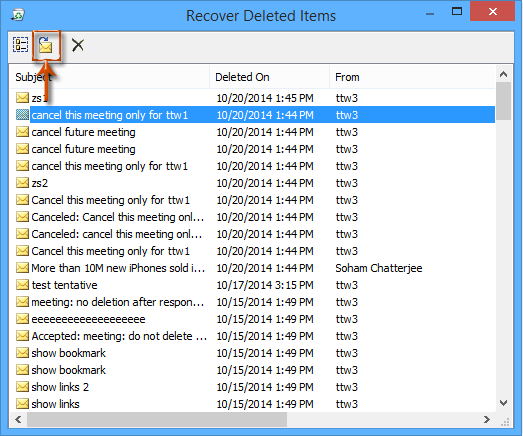Click the recycle icon in title bar

pos(18,15)
